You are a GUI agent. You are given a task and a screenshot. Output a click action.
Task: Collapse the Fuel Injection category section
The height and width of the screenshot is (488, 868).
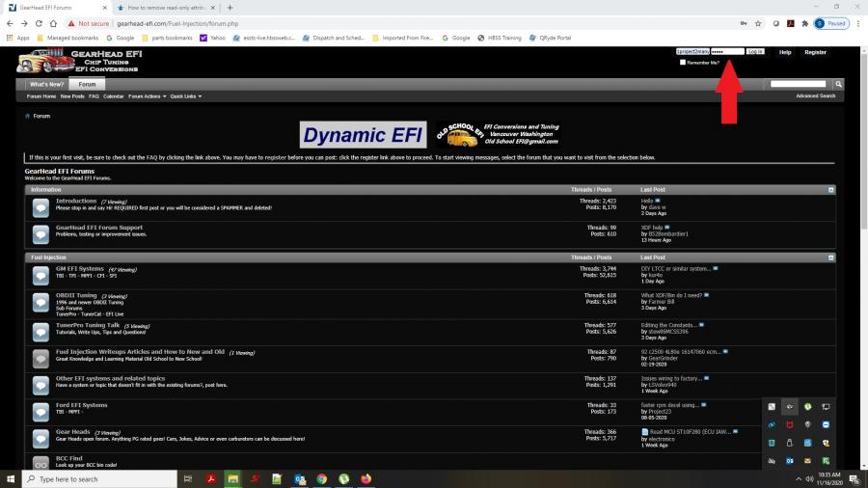pos(830,258)
